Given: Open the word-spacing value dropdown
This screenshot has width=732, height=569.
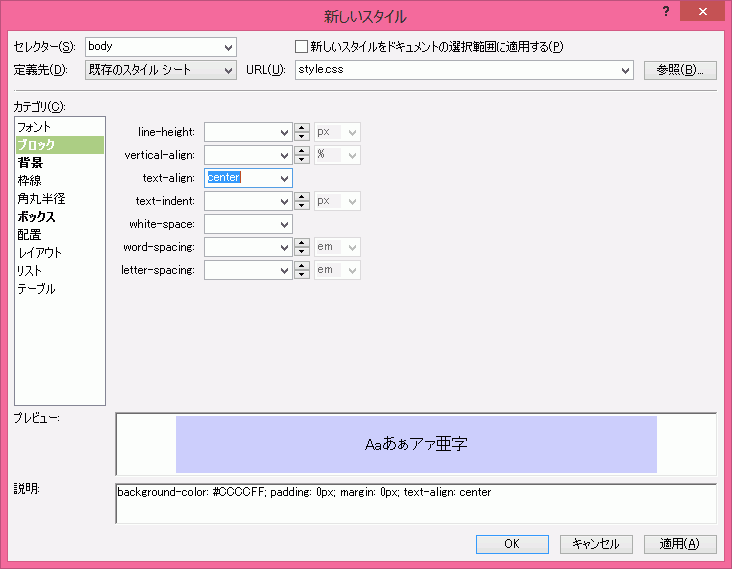Looking at the screenshot, I should [x=284, y=247].
